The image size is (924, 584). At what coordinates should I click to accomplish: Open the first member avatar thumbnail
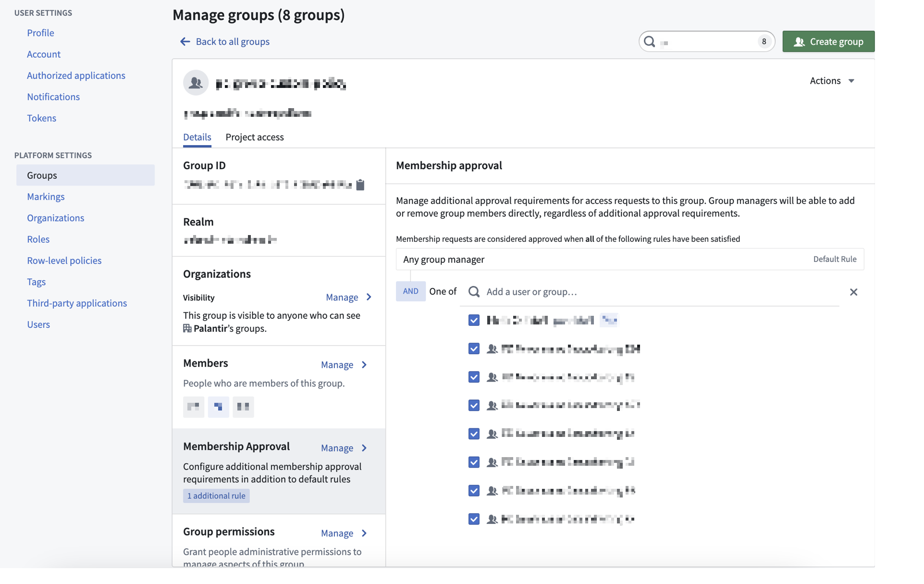[x=194, y=407]
